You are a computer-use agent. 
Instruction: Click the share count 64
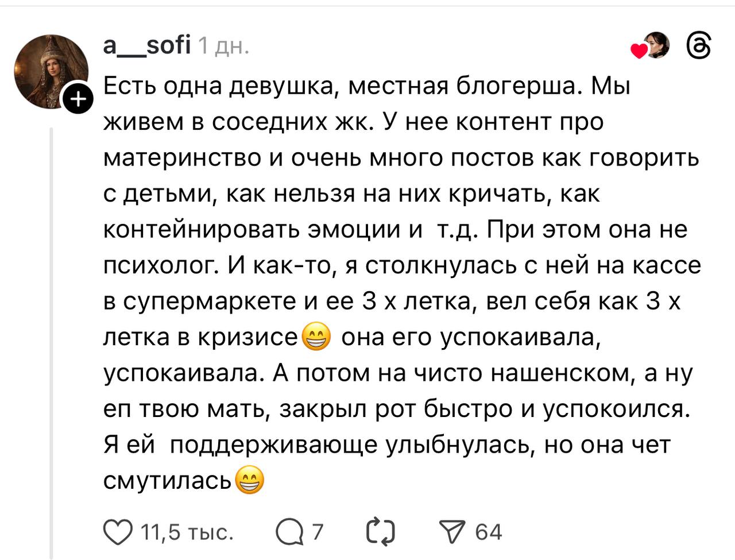point(489,532)
